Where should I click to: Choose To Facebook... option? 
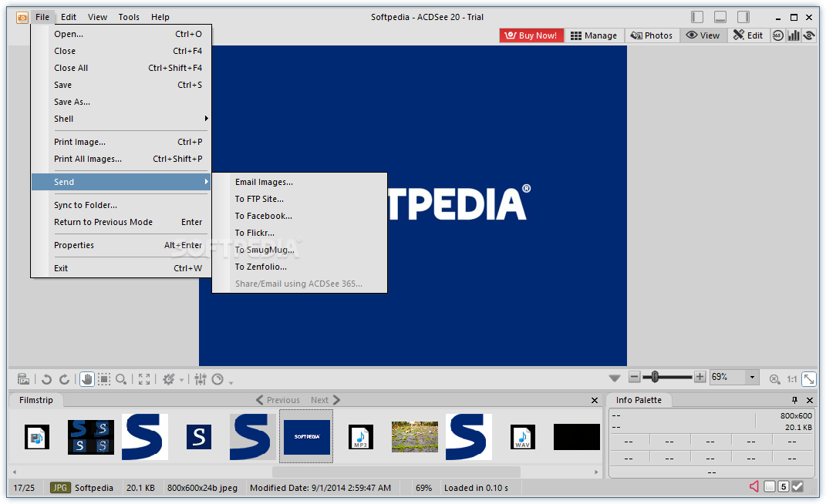click(x=299, y=216)
